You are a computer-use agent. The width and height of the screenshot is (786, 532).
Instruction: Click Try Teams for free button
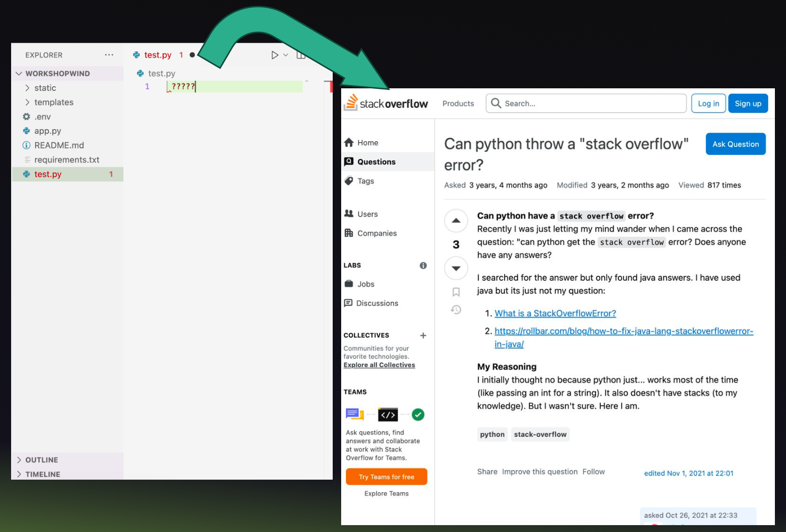[387, 476]
